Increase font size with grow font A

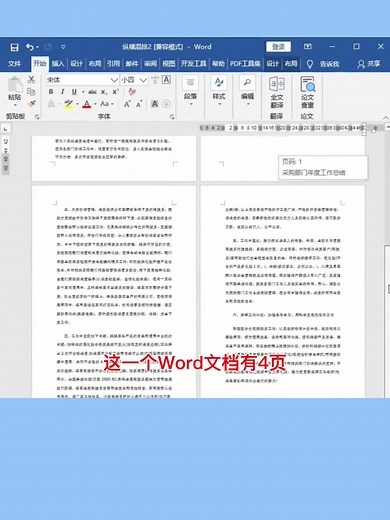[127, 104]
